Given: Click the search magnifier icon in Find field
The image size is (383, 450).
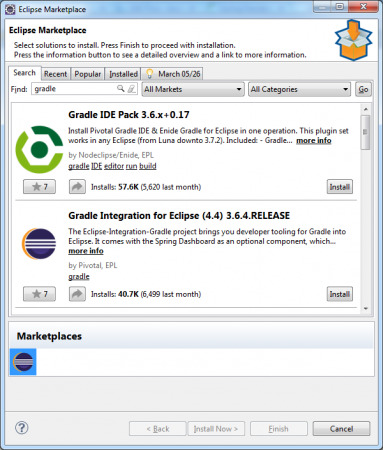Looking at the screenshot, I should (x=120, y=89).
